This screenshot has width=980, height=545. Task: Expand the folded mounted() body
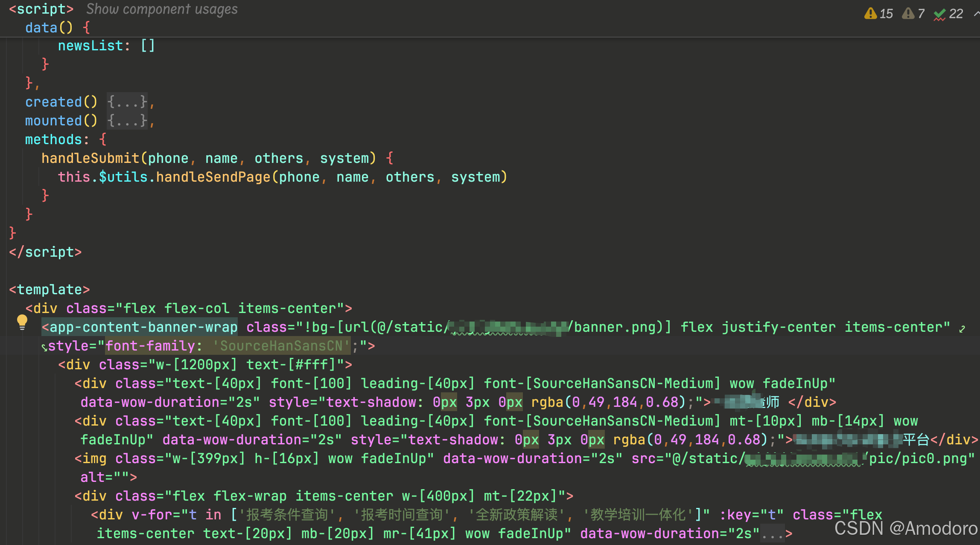tap(127, 121)
